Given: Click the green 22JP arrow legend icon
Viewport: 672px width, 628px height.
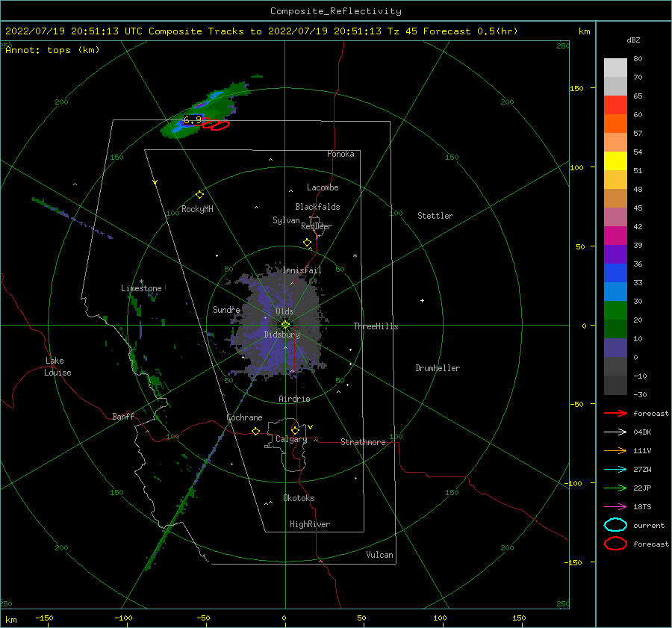Looking at the screenshot, I should [x=615, y=488].
